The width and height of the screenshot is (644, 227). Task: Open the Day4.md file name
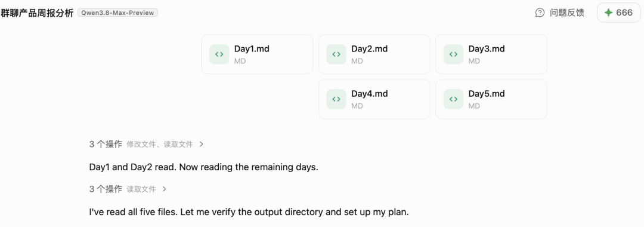point(369,94)
